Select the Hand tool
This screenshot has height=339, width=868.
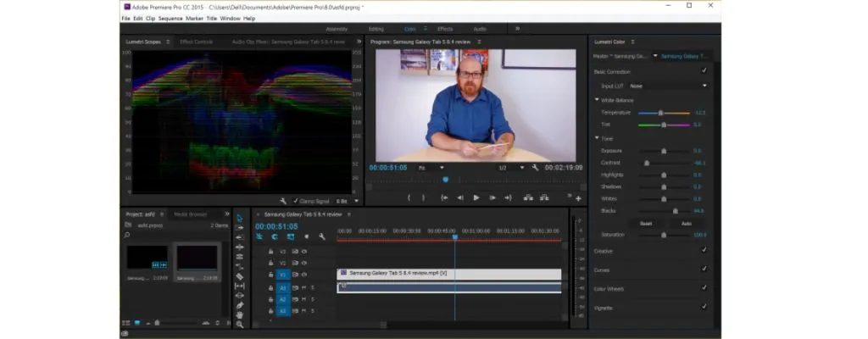pyautogui.click(x=240, y=314)
